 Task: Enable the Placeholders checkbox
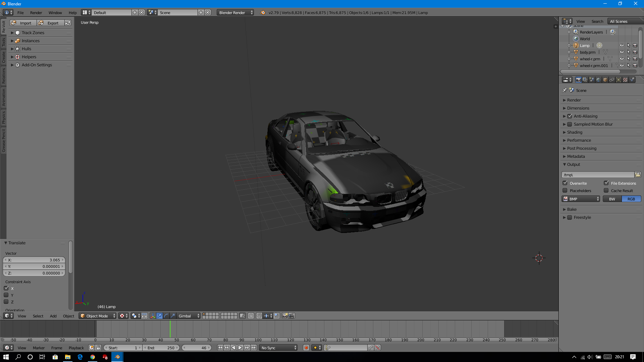pos(565,190)
